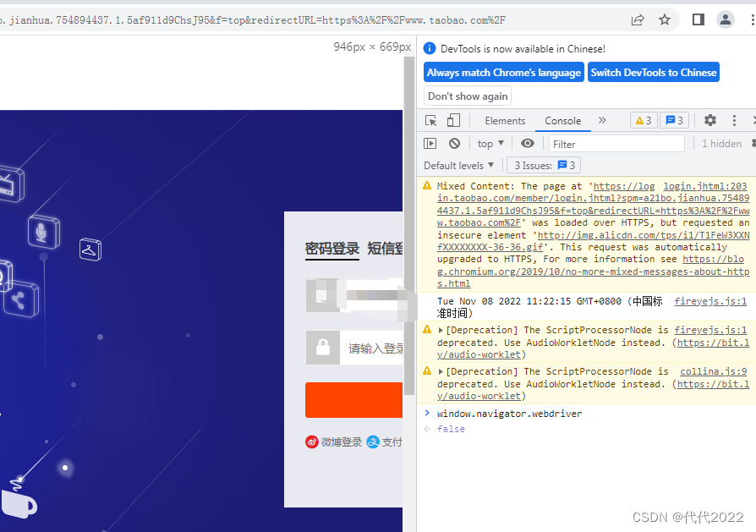Clear the console using the ban icon
The width and height of the screenshot is (756, 532).
pyautogui.click(x=454, y=143)
